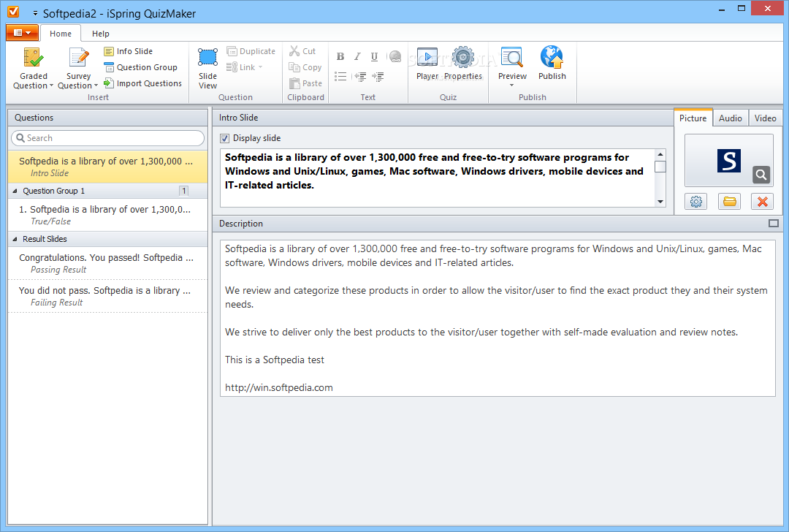This screenshot has width=789, height=532.
Task: Click the title box scroll down arrow
Action: coord(660,201)
